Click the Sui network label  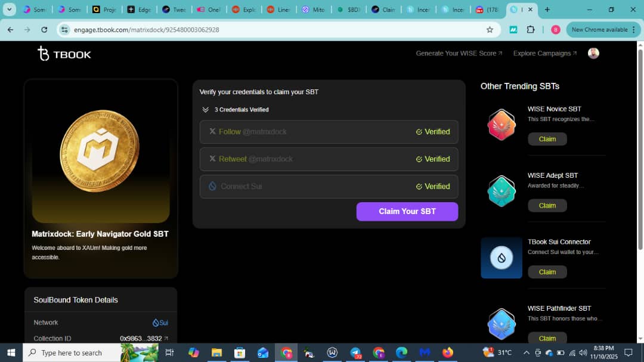(160, 323)
